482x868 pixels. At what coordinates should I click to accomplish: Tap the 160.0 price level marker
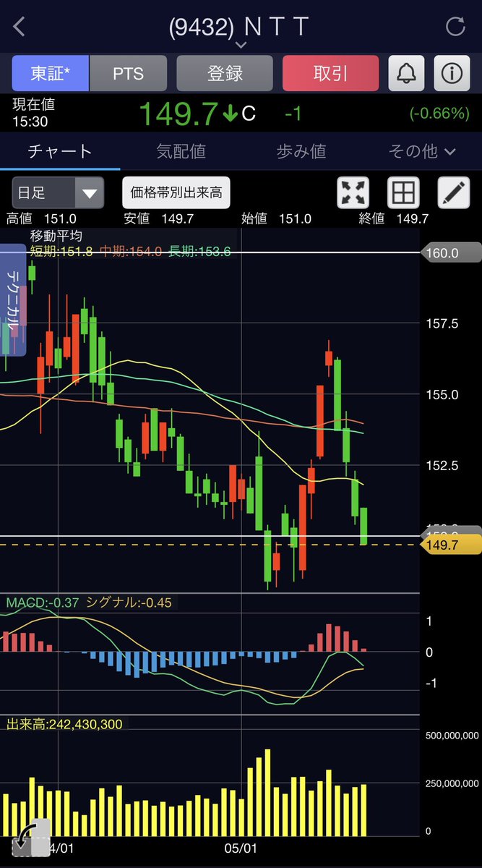[450, 252]
